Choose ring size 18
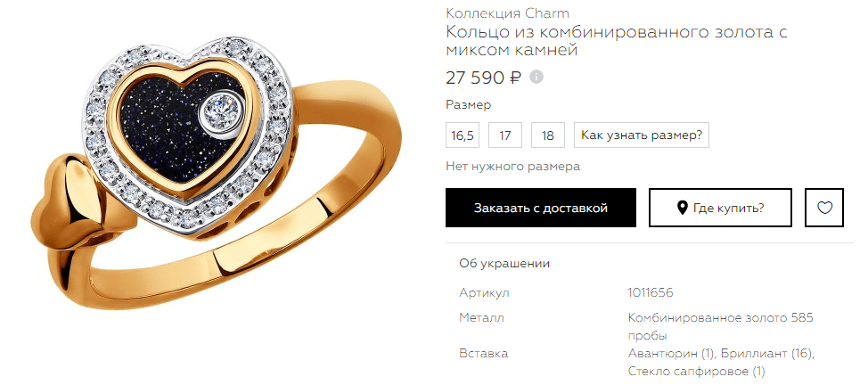Image resolution: width=868 pixels, height=385 pixels. pyautogui.click(x=547, y=135)
